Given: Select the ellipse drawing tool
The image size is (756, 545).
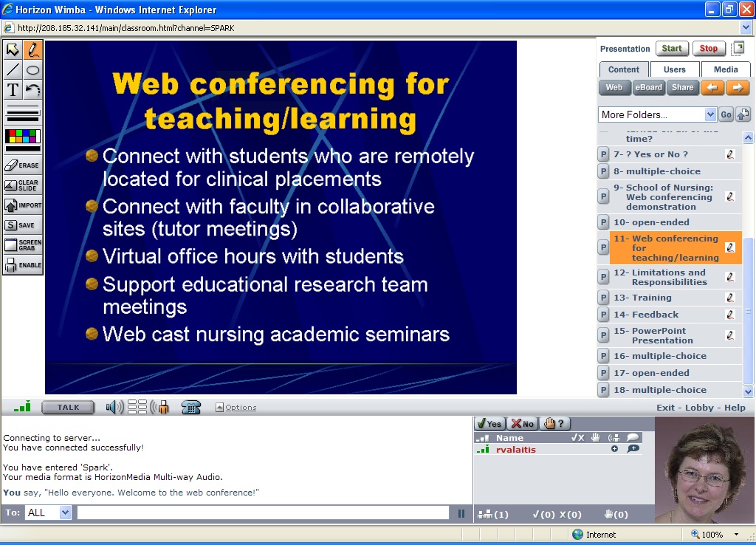Looking at the screenshot, I should coord(33,70).
